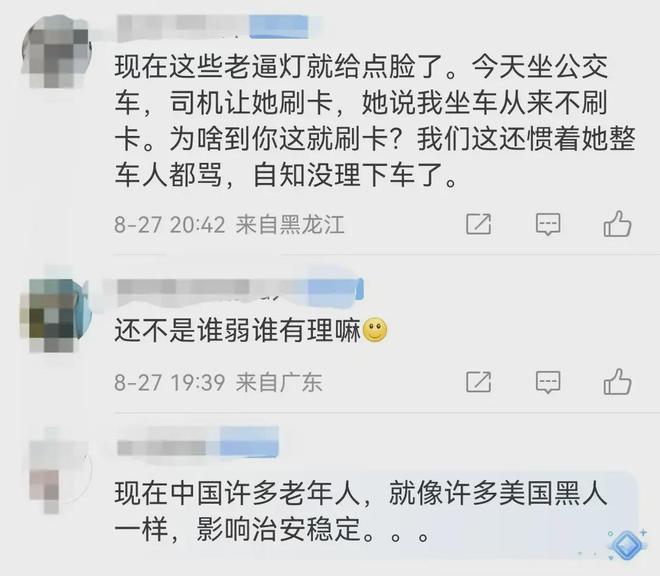Viewport: 660px width, 576px height.
Task: Tap share icon on the 黑龙江 comment
Action: (x=479, y=224)
